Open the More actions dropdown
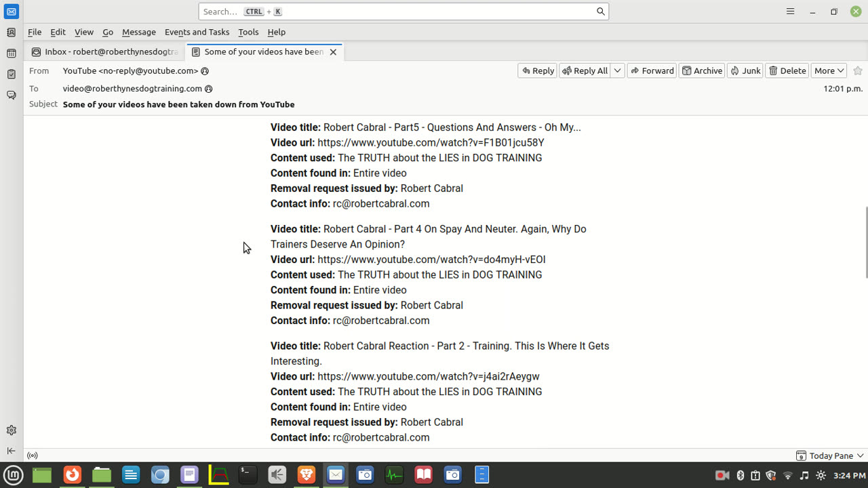Viewport: 868px width, 488px height. point(829,70)
